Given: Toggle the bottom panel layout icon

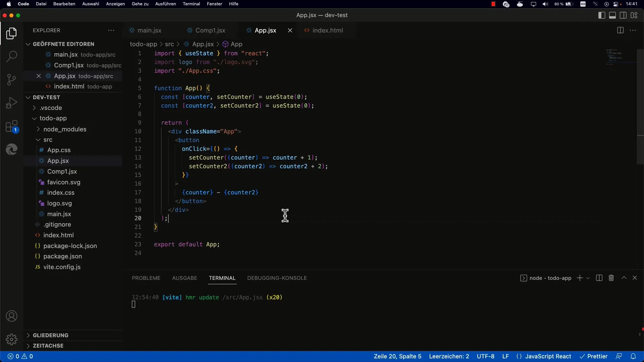Looking at the screenshot, I should (x=612, y=15).
